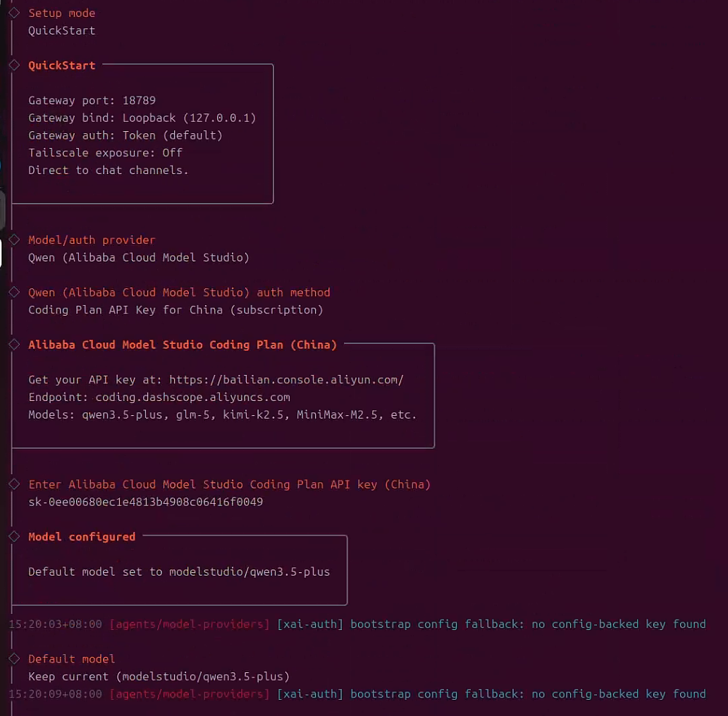
Task: Click the Tailscale exposure: Off line
Action: coord(105,152)
